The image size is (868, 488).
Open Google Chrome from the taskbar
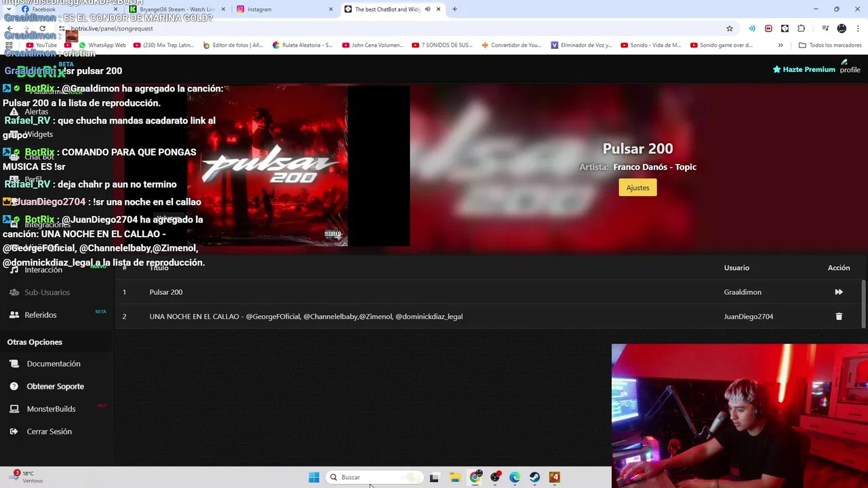tap(475, 477)
